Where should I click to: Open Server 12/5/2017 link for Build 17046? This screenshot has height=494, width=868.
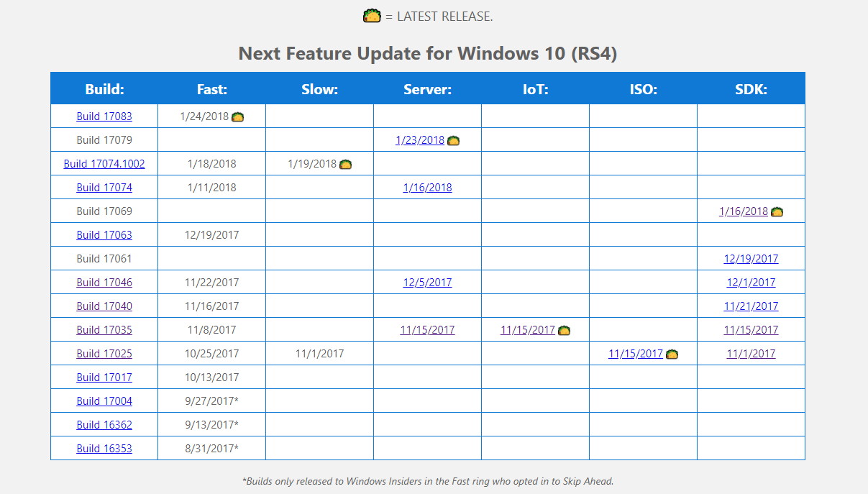point(427,283)
